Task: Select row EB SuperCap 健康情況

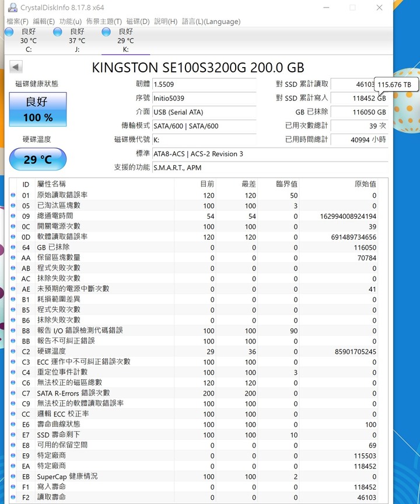Action: coord(194,477)
